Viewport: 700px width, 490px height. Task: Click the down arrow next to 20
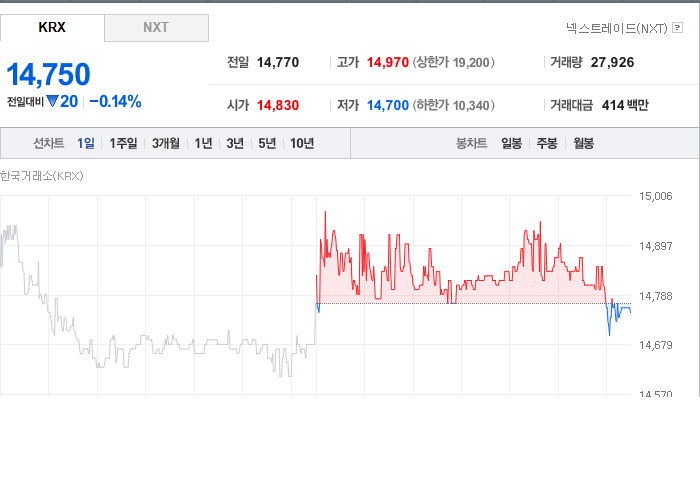52,101
